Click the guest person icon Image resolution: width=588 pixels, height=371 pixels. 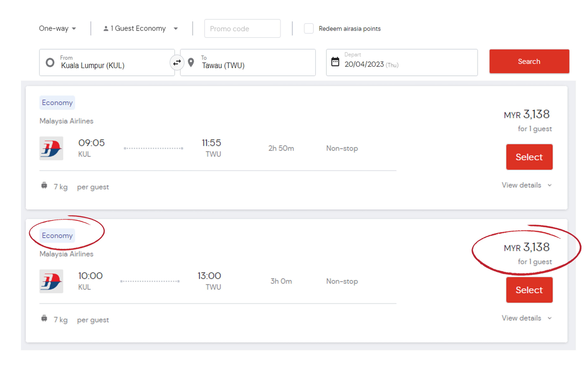pyautogui.click(x=106, y=29)
